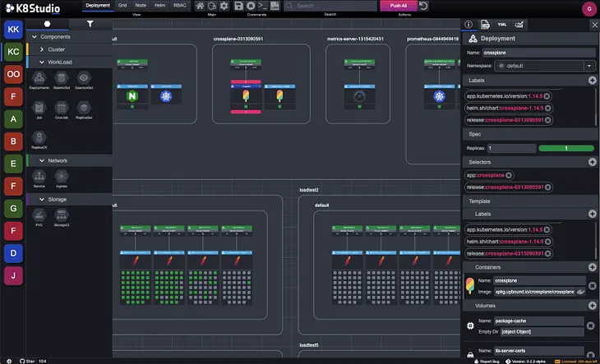Click the Save floppy disk toolbar icon
Image resolution: width=600 pixels, height=364 pixels.
click(x=239, y=6)
